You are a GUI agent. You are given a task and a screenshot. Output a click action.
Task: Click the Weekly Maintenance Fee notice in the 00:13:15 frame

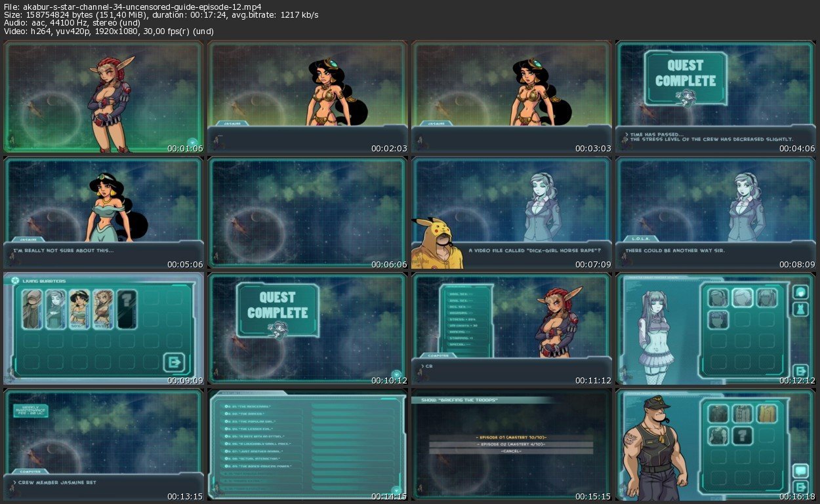[30, 410]
